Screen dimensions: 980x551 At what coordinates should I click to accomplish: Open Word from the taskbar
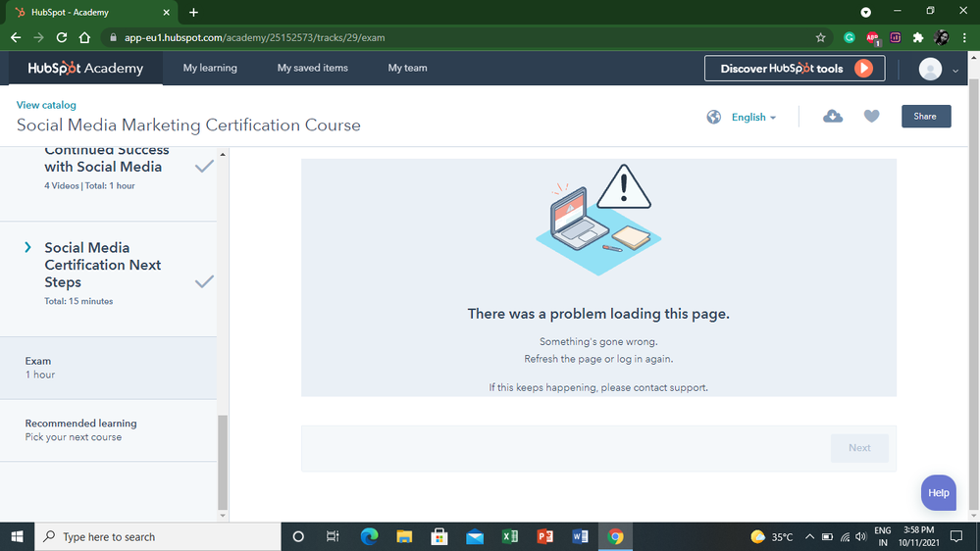click(x=580, y=536)
